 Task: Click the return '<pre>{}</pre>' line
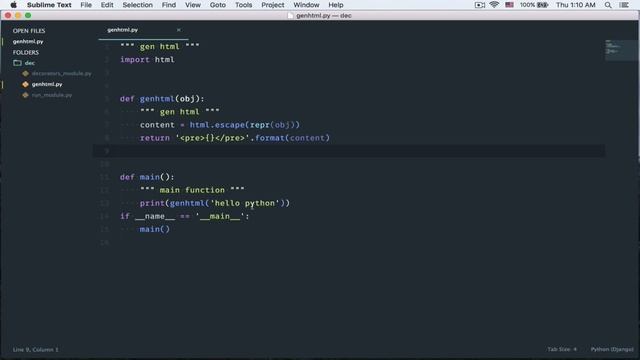tap(235, 138)
